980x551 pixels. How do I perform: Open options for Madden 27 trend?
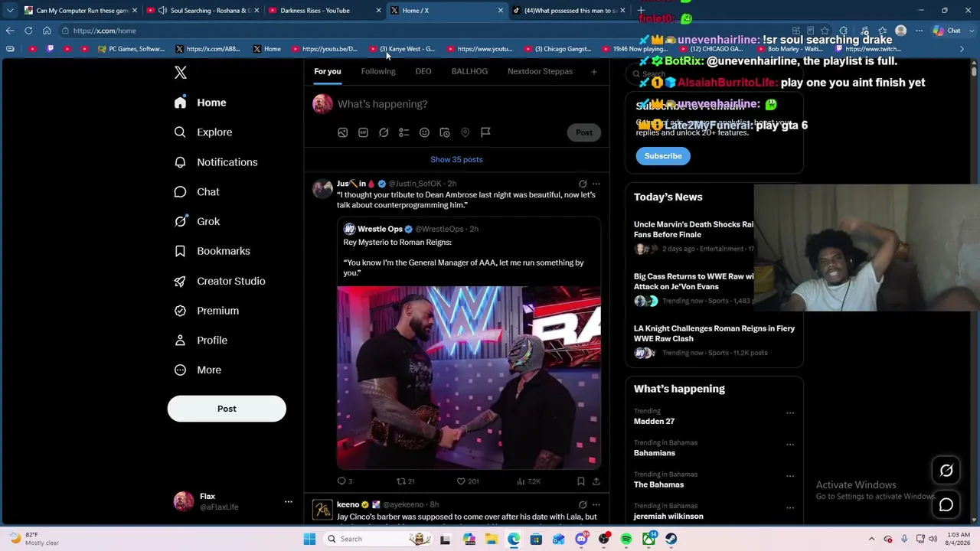790,413
